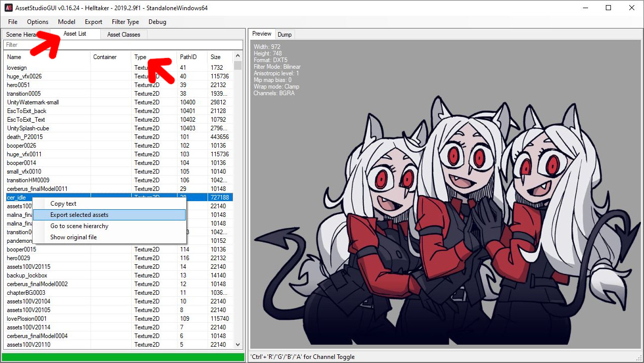Select the Preview tab
The image size is (644, 363).
coord(262,34)
